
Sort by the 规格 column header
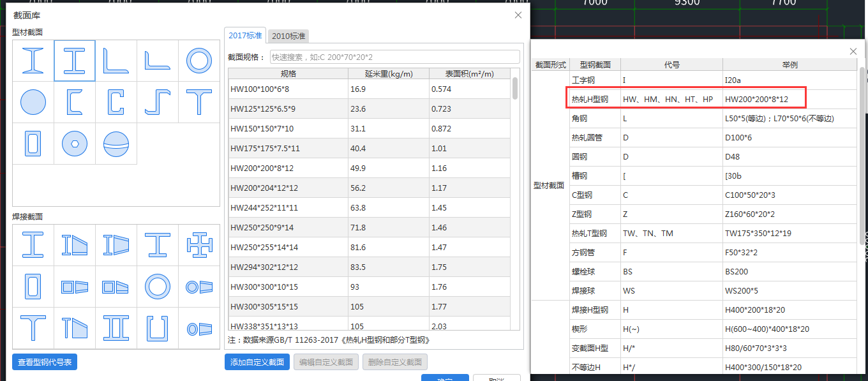pyautogui.click(x=288, y=73)
